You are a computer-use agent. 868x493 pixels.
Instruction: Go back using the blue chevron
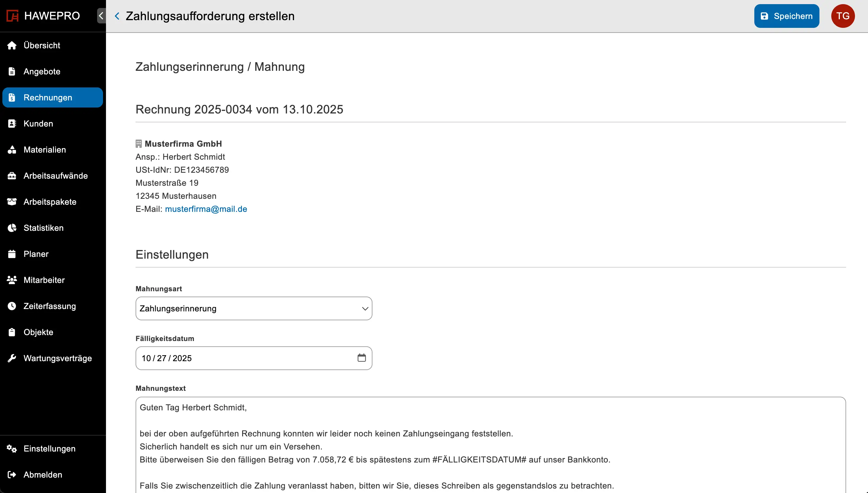pyautogui.click(x=117, y=16)
